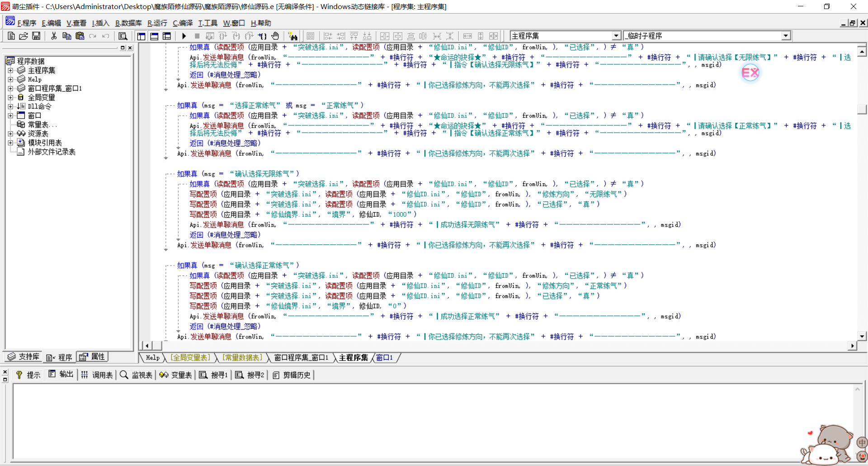Click the New file toolbar icon
Viewport: 868px width, 466px height.
point(11,36)
